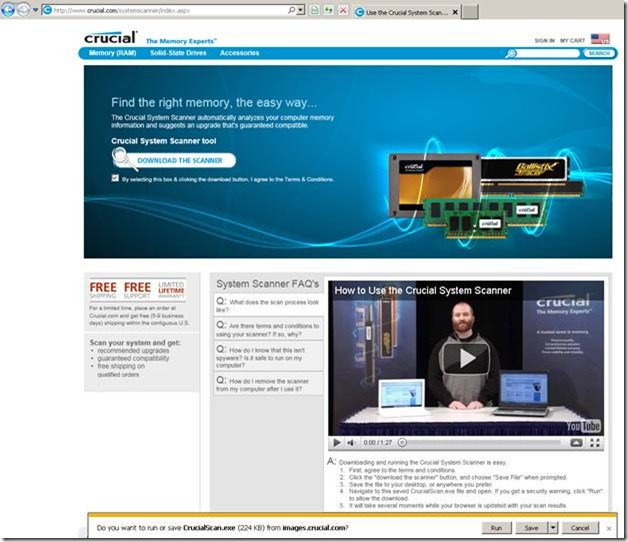This screenshot has height=542, width=628.
Task: Click the compatibility view page icon
Action: [315, 10]
